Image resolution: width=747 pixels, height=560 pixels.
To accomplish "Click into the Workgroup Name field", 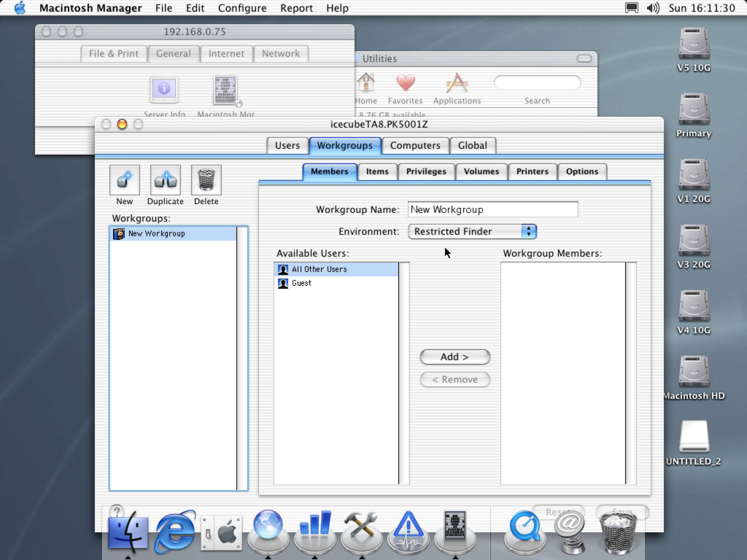I will 493,210.
